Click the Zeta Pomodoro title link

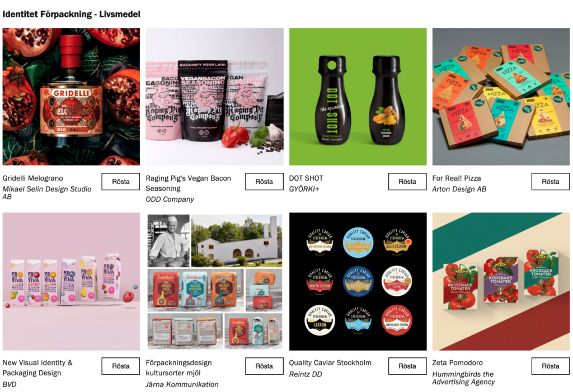point(458,363)
